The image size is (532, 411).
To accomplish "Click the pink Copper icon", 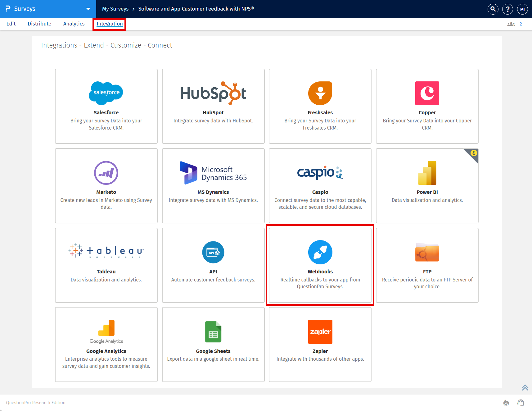I will click(x=427, y=93).
